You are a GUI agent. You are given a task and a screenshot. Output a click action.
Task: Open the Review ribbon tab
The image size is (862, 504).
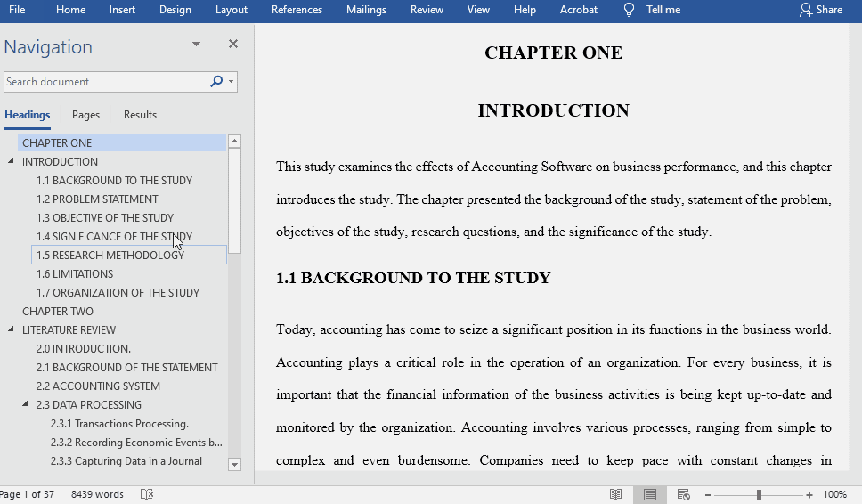tap(427, 10)
